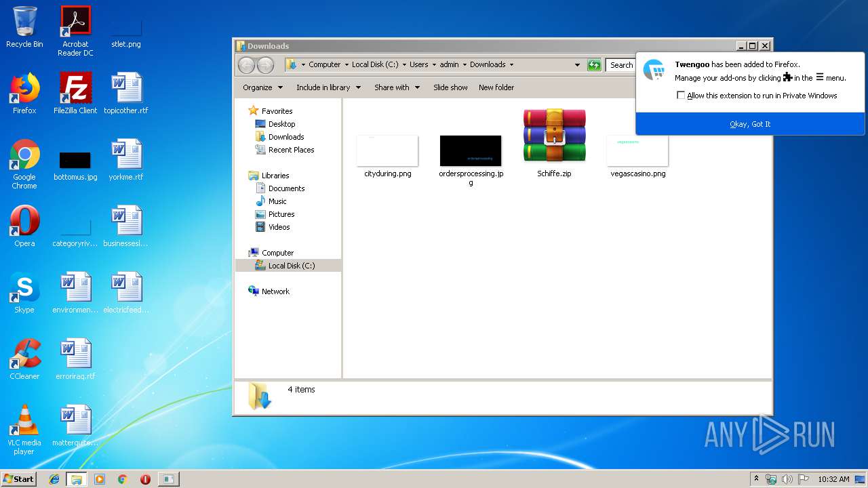Viewport: 868px width, 488px height.
Task: Click Local Disk (C:) breadcrumb segment
Action: [x=375, y=65]
